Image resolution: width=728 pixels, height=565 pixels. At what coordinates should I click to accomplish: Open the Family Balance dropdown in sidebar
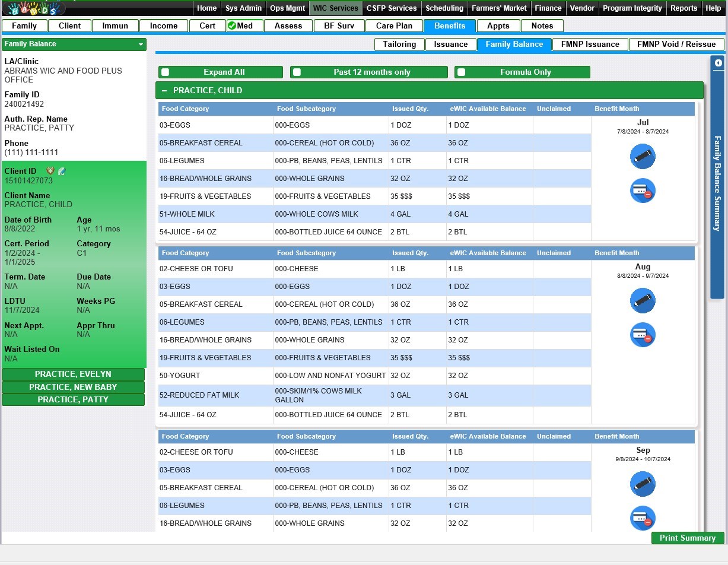(141, 45)
